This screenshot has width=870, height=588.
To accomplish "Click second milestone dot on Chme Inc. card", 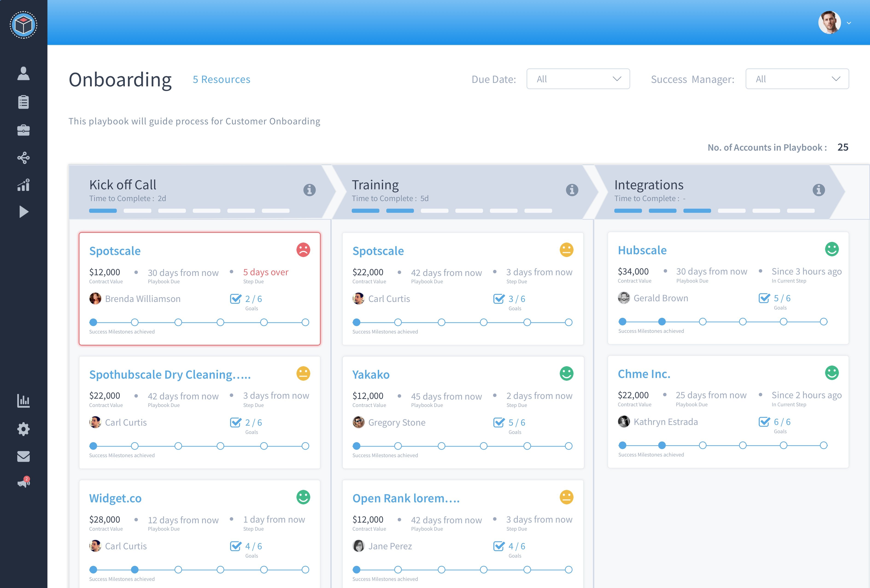I will pos(662,445).
